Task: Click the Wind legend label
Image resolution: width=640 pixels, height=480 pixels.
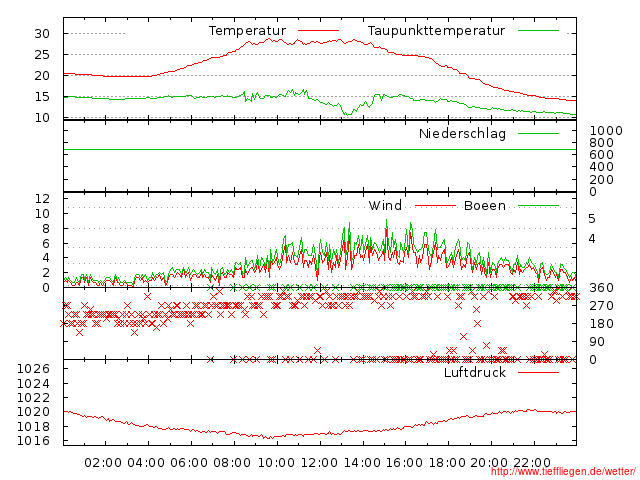Action: coord(385,206)
